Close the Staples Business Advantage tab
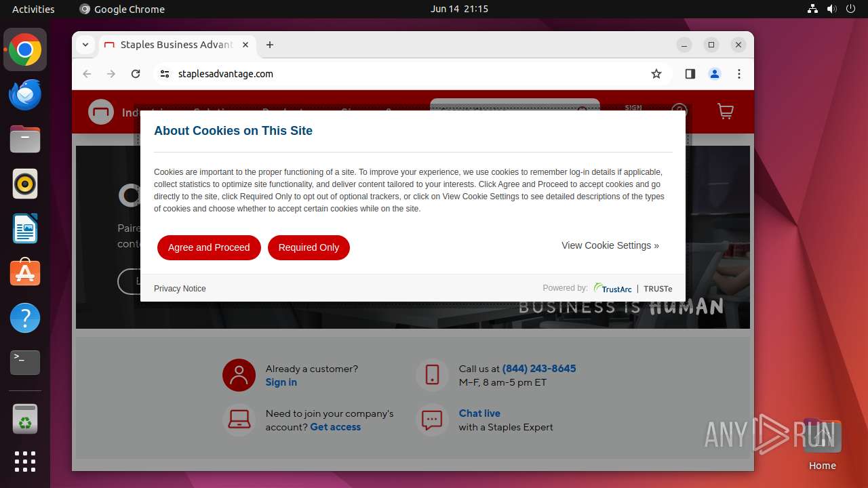This screenshot has height=488, width=868. point(245,45)
